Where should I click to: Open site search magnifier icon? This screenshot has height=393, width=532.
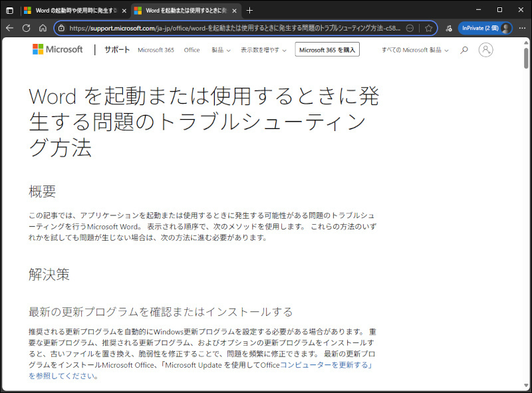pos(464,50)
